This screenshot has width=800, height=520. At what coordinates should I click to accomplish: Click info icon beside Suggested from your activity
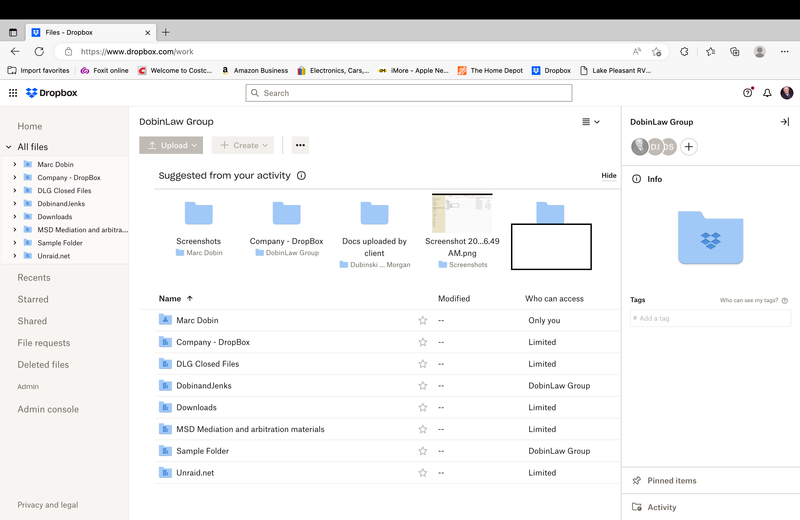[301, 176]
